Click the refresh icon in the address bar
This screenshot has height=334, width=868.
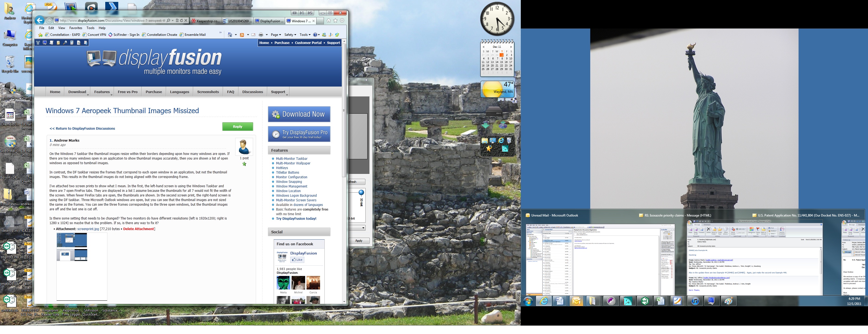181,21
